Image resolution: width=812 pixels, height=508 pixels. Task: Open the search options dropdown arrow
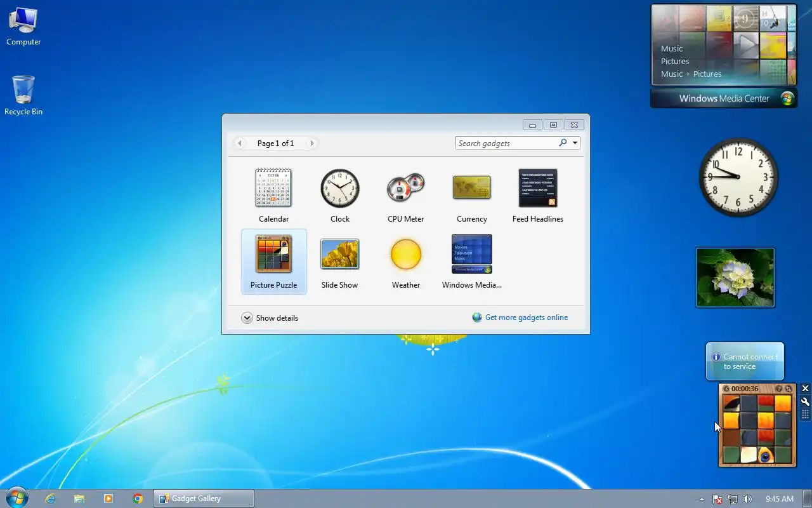click(575, 143)
